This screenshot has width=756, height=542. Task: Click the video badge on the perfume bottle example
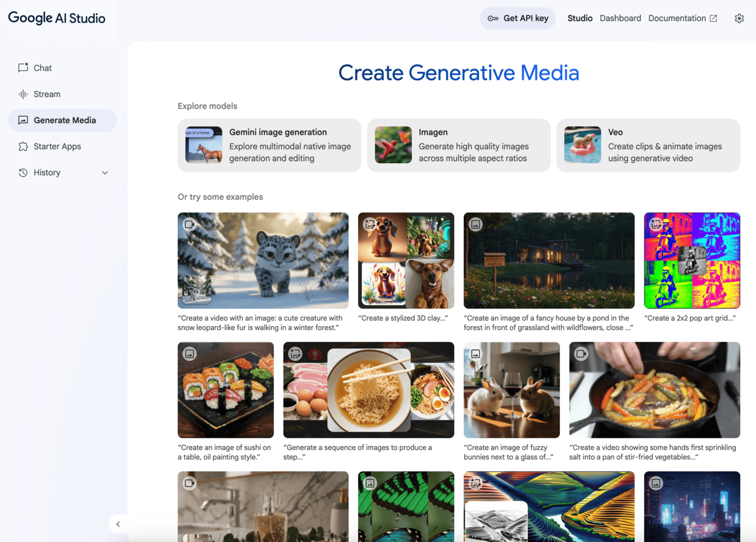pos(190,483)
